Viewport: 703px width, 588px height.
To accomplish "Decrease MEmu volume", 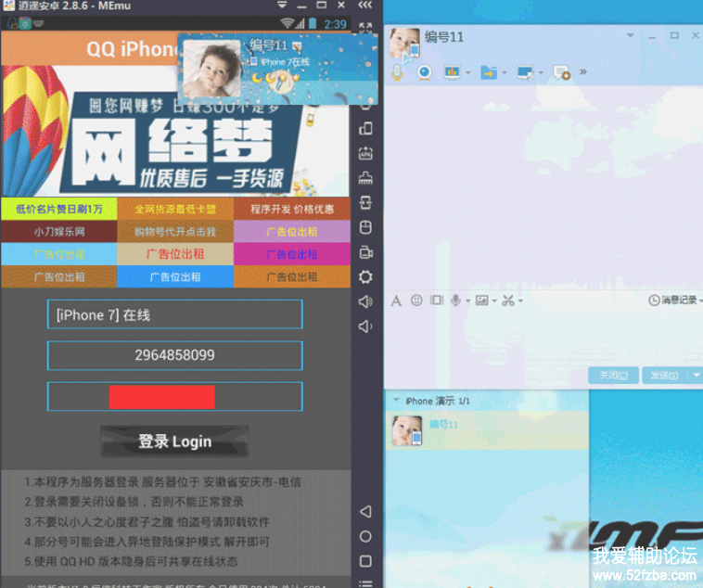I will [365, 326].
